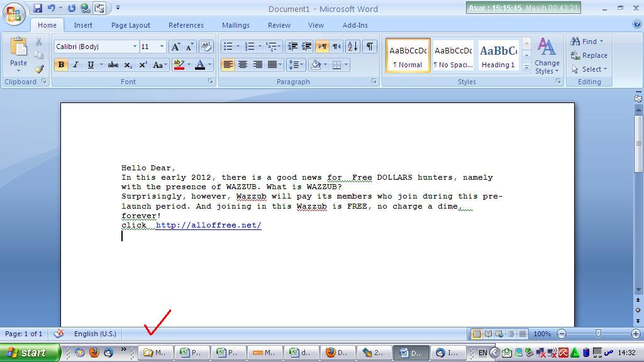This screenshot has width=644, height=362.
Task: Open the font size dropdown
Action: click(162, 47)
